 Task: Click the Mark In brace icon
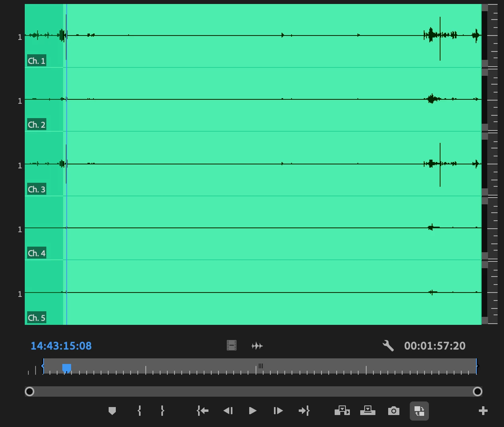pos(139,411)
